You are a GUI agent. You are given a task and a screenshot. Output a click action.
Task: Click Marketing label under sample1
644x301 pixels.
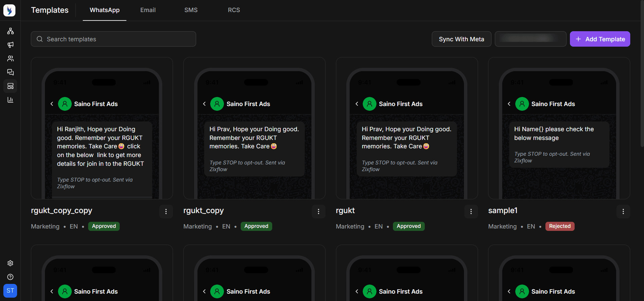pos(502,227)
